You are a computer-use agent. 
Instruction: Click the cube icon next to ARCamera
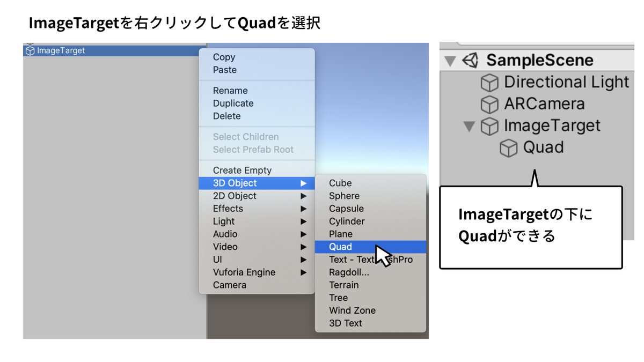tap(490, 104)
